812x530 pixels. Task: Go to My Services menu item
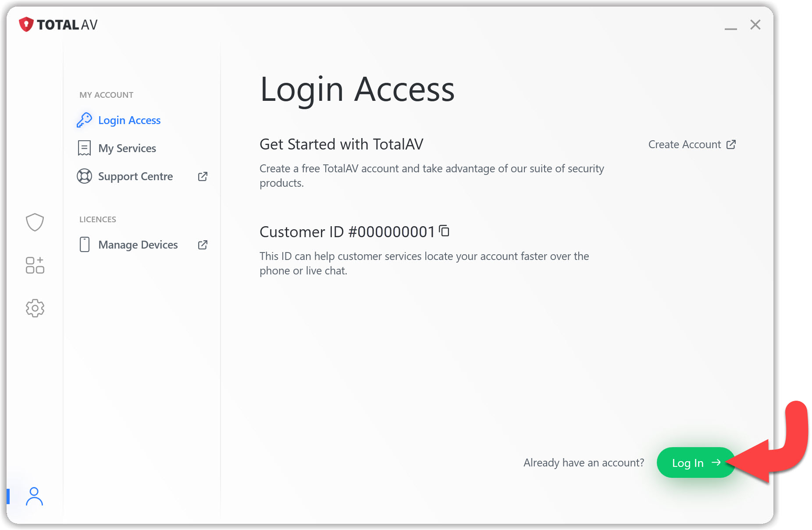[127, 148]
